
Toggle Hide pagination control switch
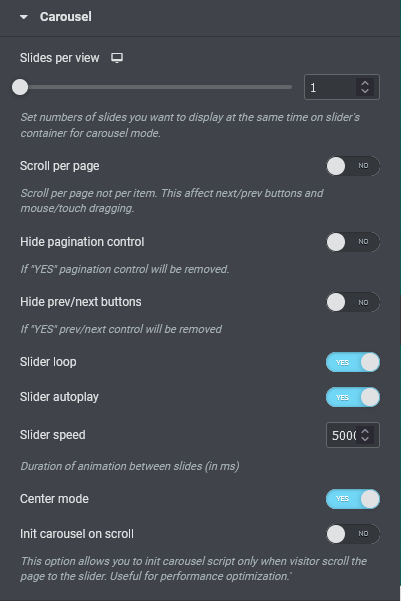(353, 242)
